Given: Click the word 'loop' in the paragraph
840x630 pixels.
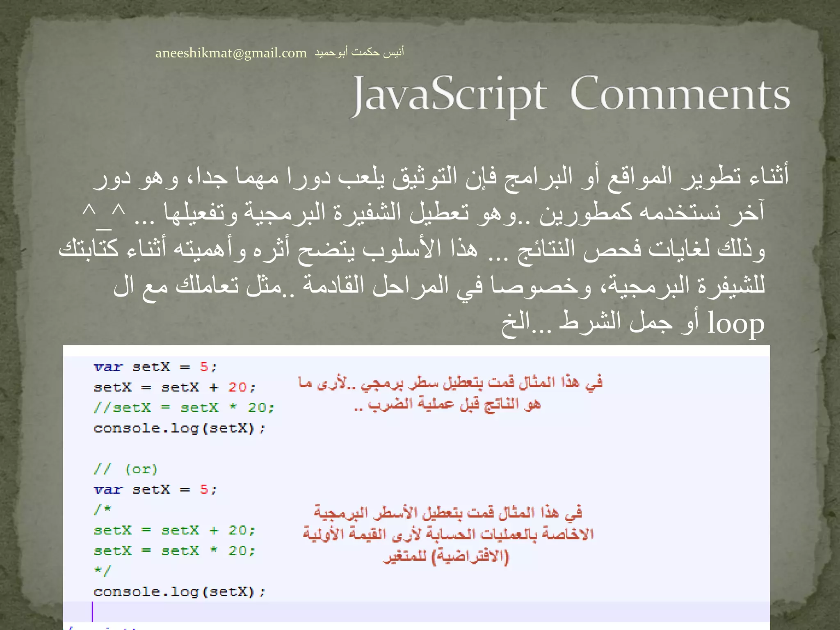Looking at the screenshot, I should [x=736, y=323].
